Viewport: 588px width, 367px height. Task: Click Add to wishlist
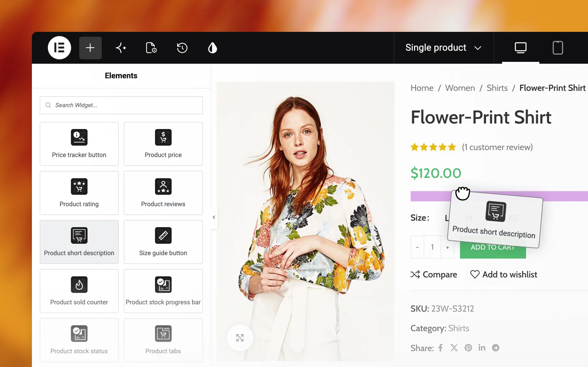point(504,275)
